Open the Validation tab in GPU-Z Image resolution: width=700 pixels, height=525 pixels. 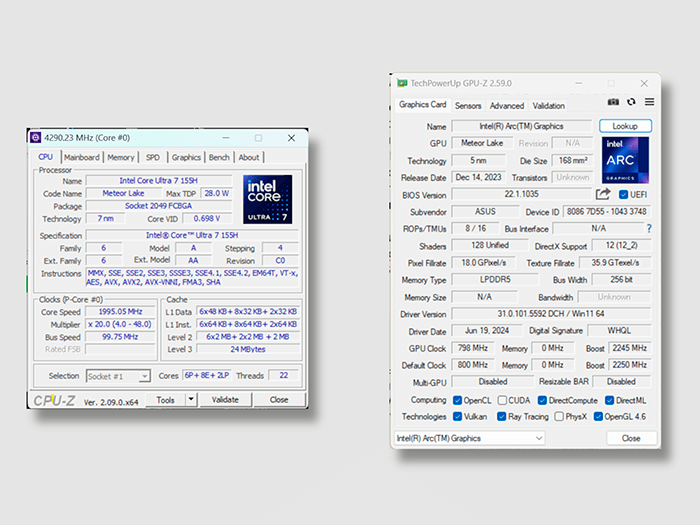pos(548,106)
